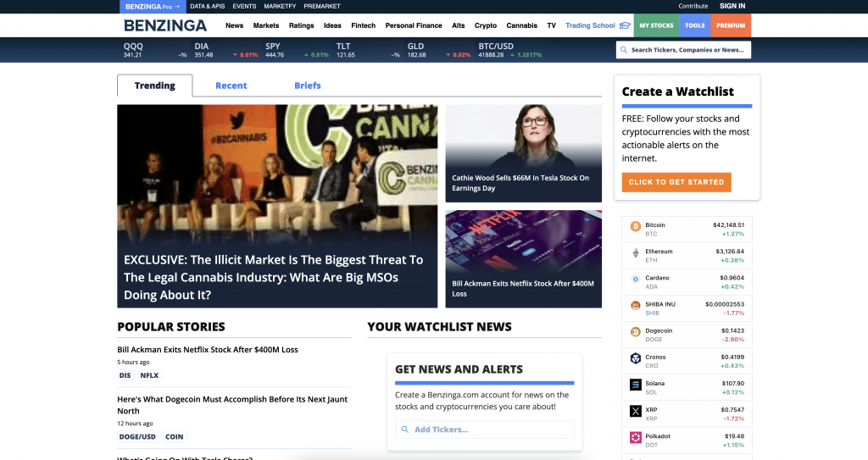
Task: Click the CLICK TO GET STARTED button
Action: (x=676, y=182)
